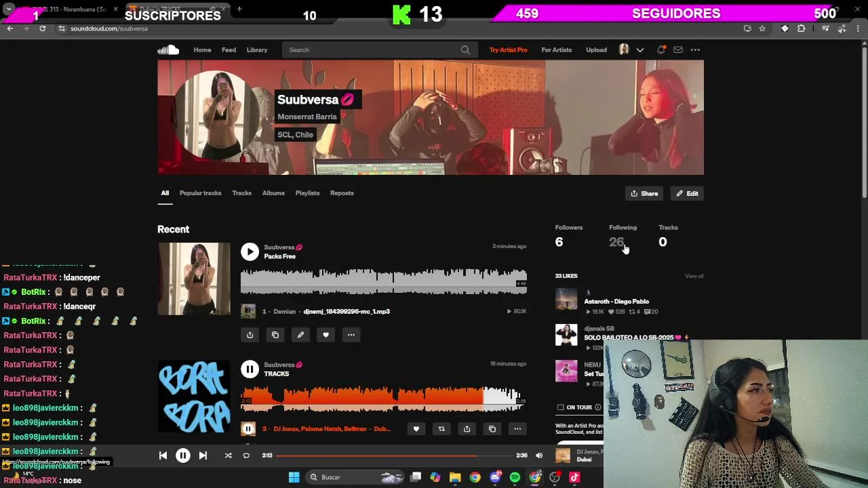Screen dimensions: 868x488
Task: Open the SoundCloud logo home link
Action: click(168, 49)
